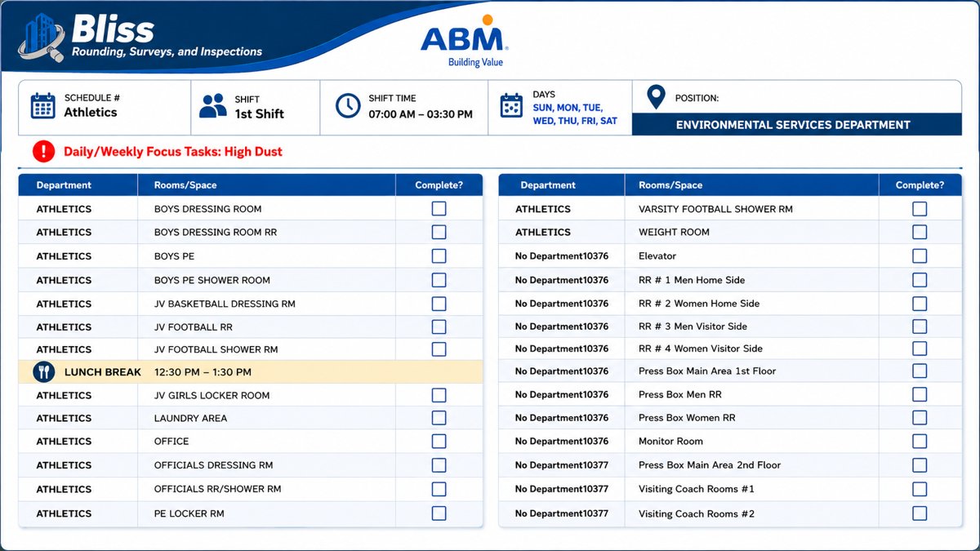The width and height of the screenshot is (980, 551).
Task: Click the BOYS DRESSING ROOM room name
Action: (208, 209)
